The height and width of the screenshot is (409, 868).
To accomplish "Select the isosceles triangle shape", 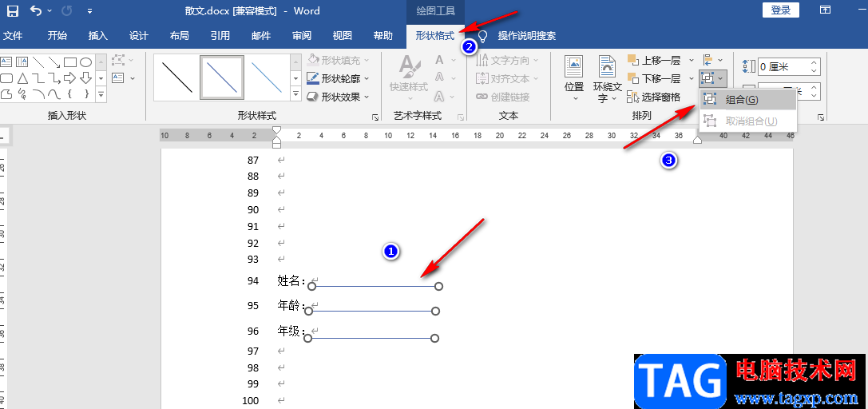I will 22,77.
